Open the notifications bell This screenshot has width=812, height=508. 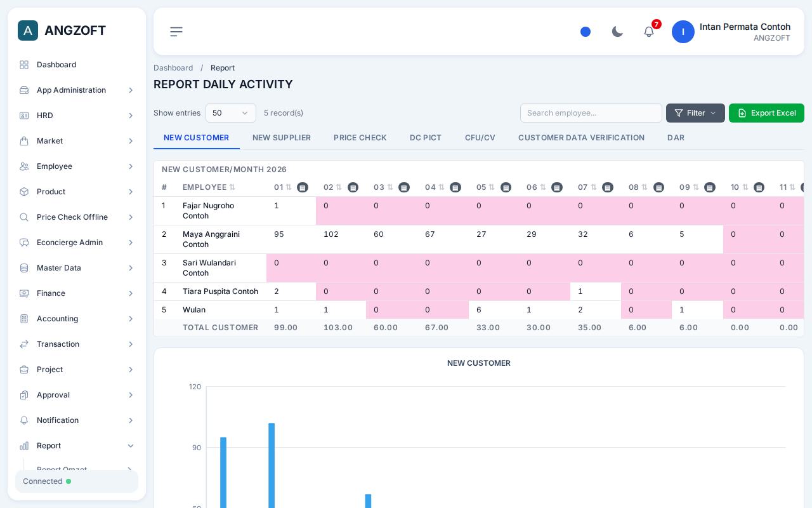(x=649, y=32)
